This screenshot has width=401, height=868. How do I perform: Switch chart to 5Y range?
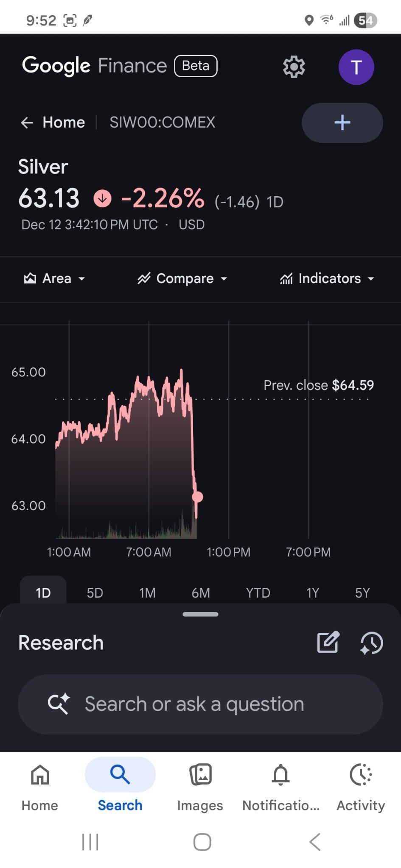[x=363, y=593]
